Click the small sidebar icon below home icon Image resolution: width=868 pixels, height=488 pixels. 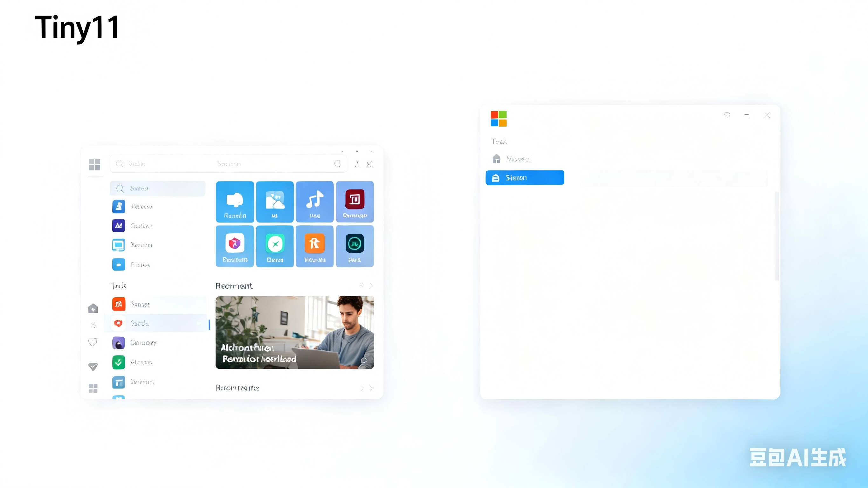tap(93, 325)
